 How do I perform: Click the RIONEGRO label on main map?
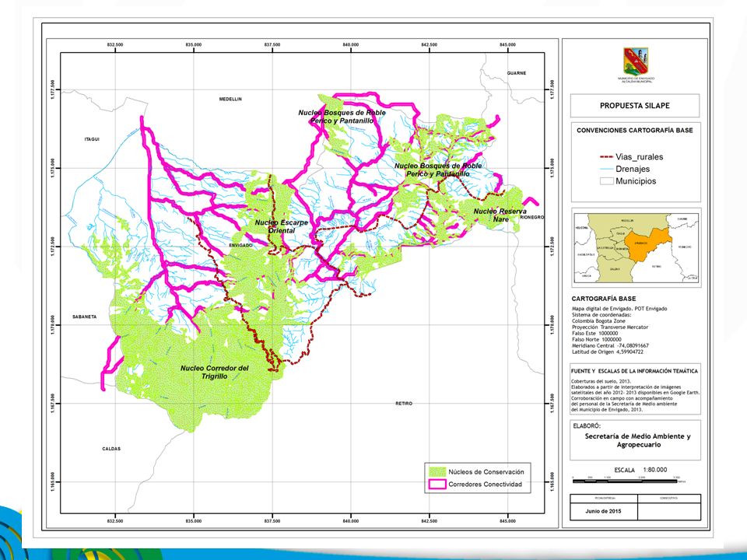click(532, 217)
